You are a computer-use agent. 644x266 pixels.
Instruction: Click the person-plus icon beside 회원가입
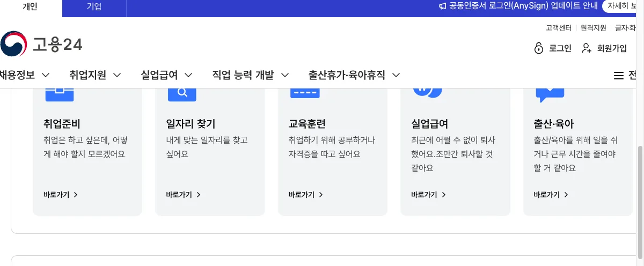pyautogui.click(x=587, y=48)
